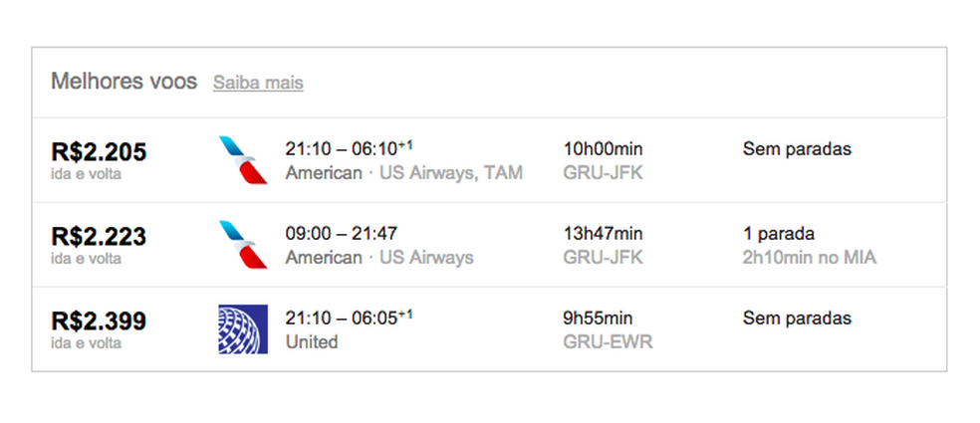Click the 'United' airline name

(311, 342)
